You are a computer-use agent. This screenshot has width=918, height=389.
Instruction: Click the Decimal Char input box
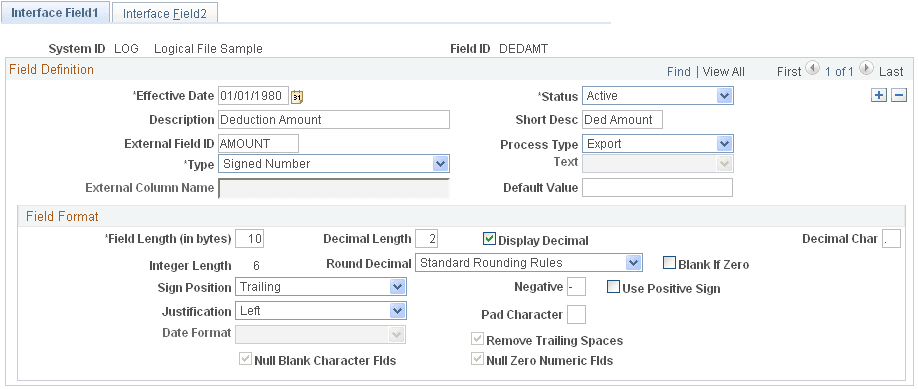tap(892, 239)
